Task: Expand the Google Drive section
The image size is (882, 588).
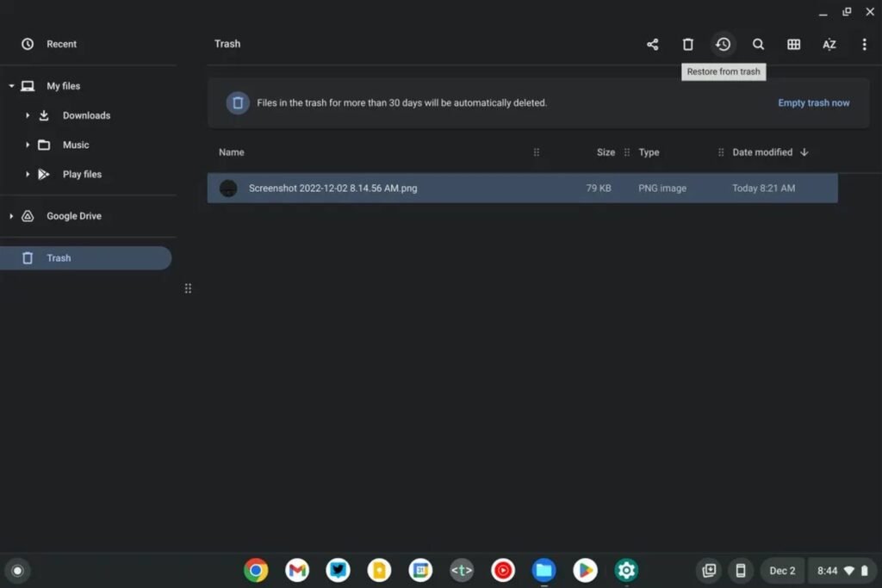Action: (12, 216)
